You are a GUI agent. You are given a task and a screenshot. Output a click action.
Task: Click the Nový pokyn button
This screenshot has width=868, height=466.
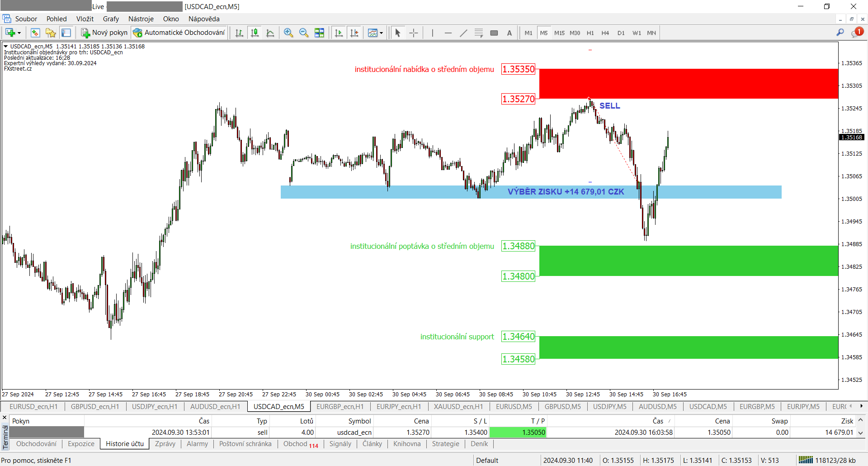[104, 33]
